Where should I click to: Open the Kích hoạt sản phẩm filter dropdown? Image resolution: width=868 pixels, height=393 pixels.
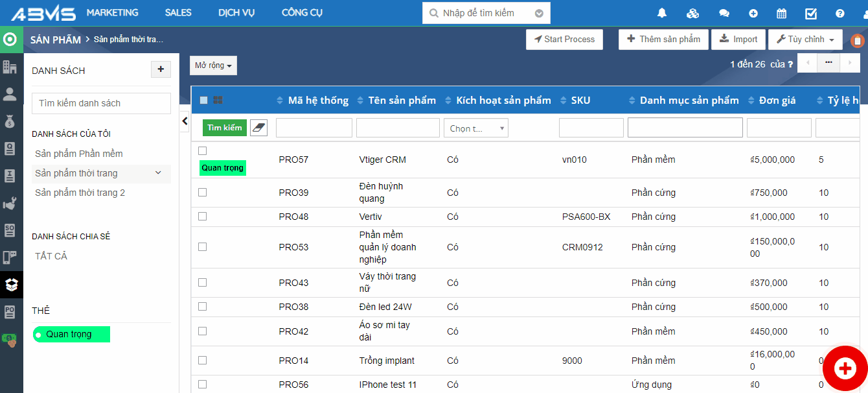(475, 128)
